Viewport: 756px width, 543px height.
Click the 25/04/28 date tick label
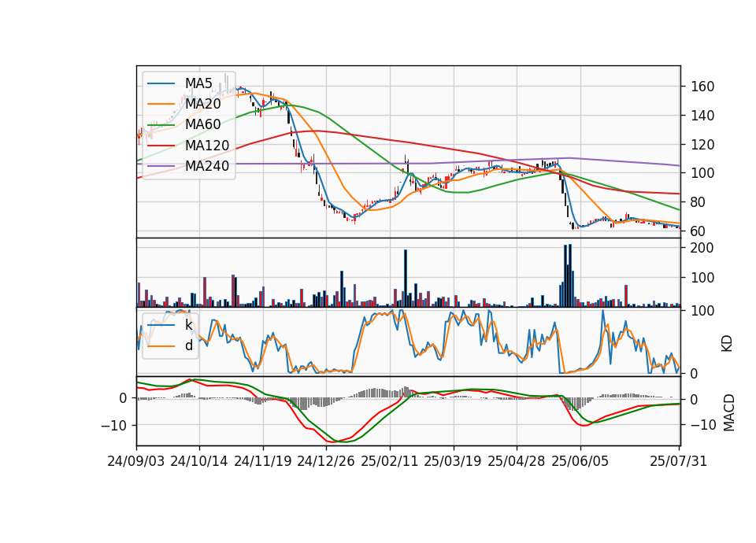517,461
